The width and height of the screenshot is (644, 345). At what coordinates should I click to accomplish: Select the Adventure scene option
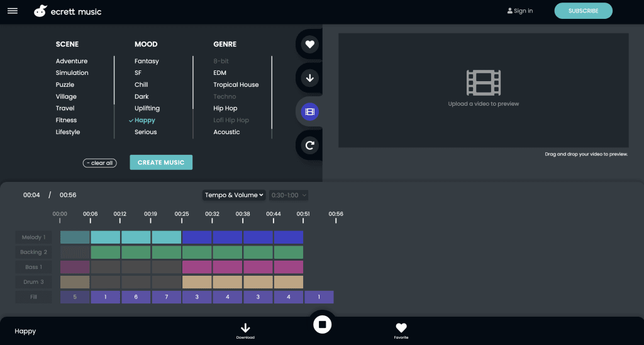click(72, 61)
